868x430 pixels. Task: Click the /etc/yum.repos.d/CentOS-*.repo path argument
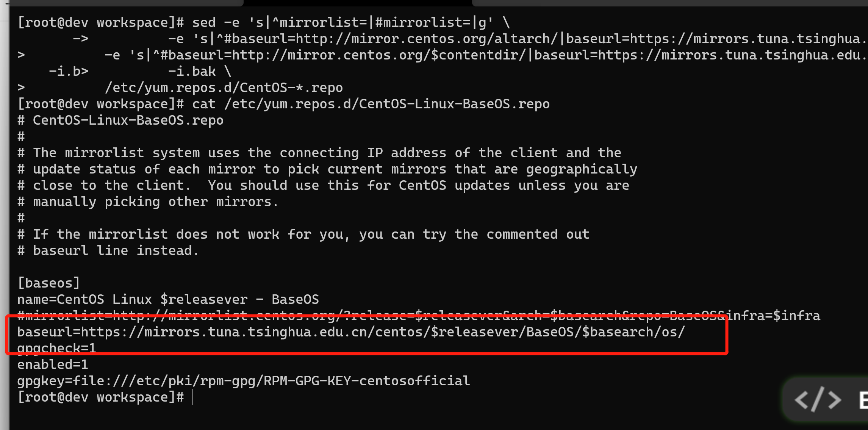click(224, 88)
